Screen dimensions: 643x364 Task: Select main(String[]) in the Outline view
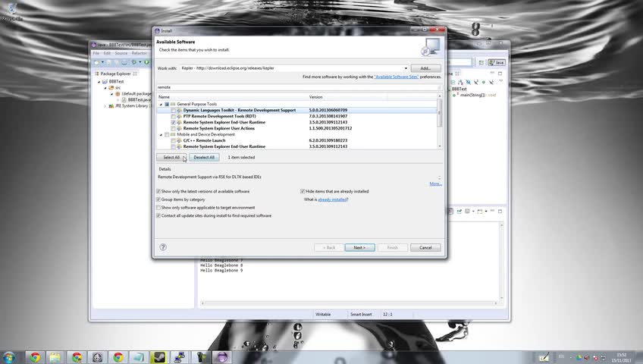(x=472, y=95)
